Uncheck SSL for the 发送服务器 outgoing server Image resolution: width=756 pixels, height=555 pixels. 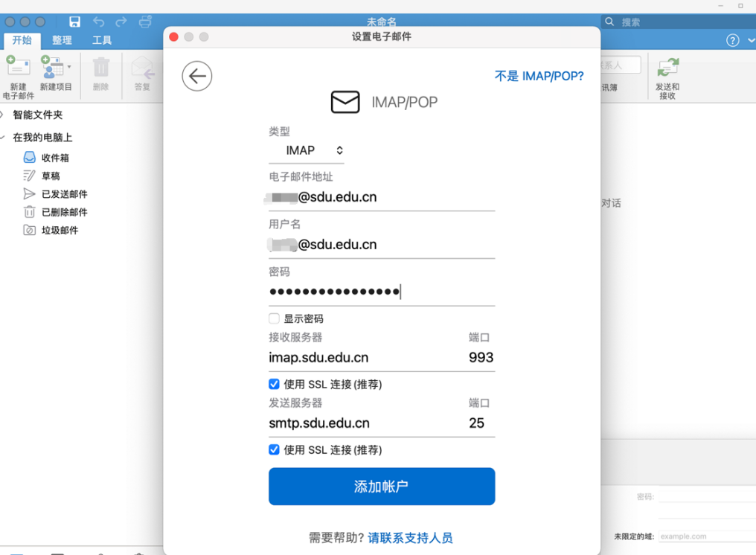(x=274, y=450)
